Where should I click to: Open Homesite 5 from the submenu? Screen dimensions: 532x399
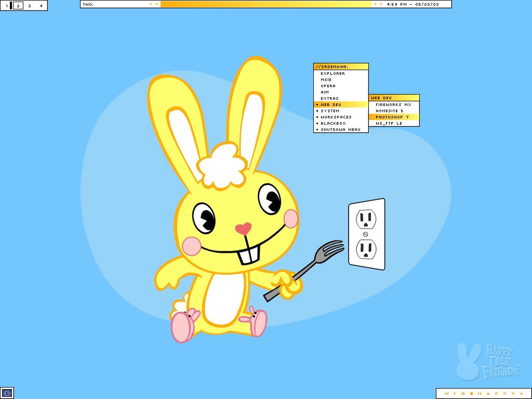tap(394, 111)
